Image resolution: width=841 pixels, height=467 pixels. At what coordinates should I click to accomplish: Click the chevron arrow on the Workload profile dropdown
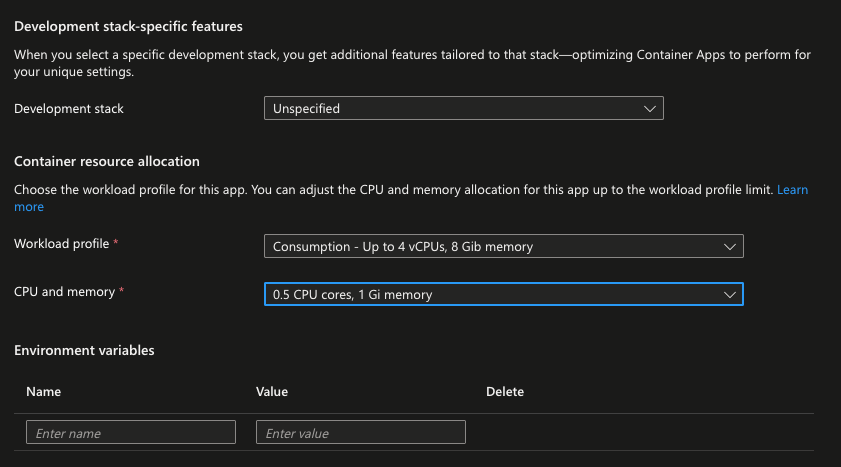[729, 246]
